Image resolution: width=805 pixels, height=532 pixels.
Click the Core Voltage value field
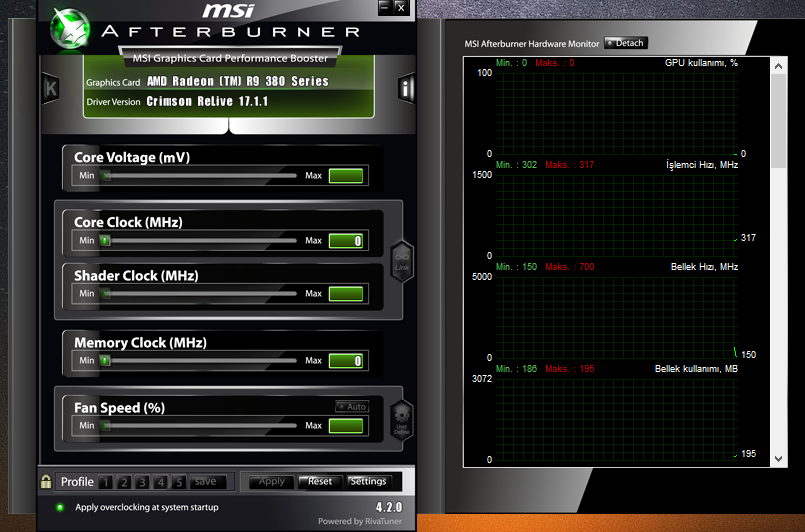[346, 176]
